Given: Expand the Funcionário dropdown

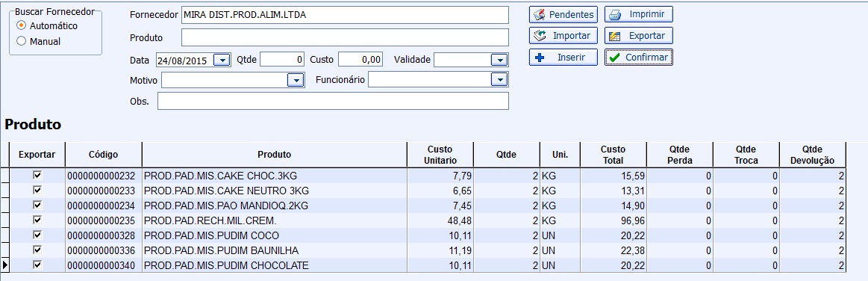Looking at the screenshot, I should (499, 81).
